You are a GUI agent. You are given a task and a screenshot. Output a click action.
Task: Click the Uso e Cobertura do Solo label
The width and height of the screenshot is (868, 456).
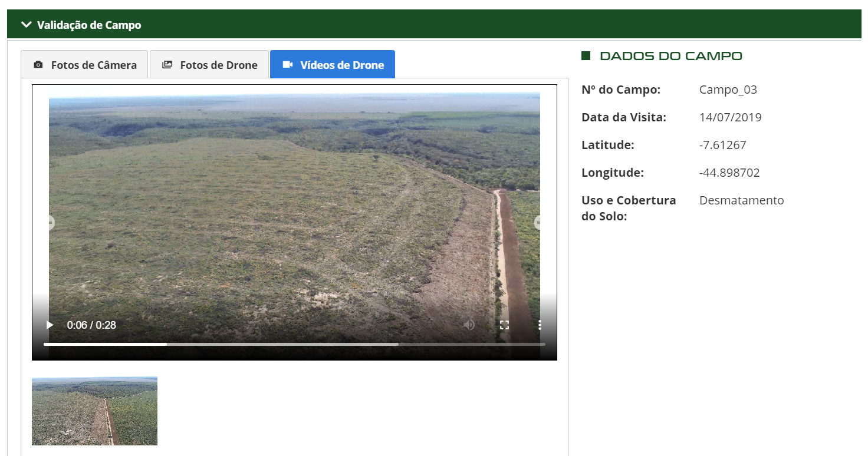(x=629, y=208)
